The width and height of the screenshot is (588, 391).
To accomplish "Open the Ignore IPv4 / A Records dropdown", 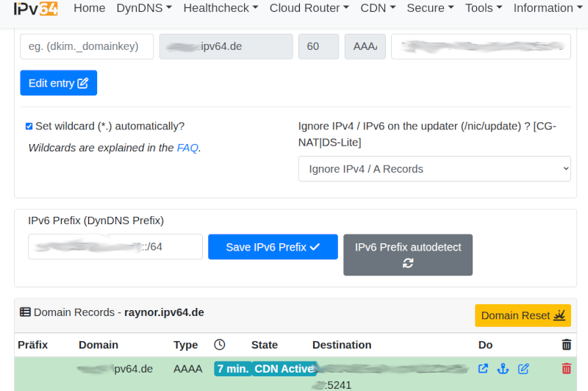I will pyautogui.click(x=434, y=169).
